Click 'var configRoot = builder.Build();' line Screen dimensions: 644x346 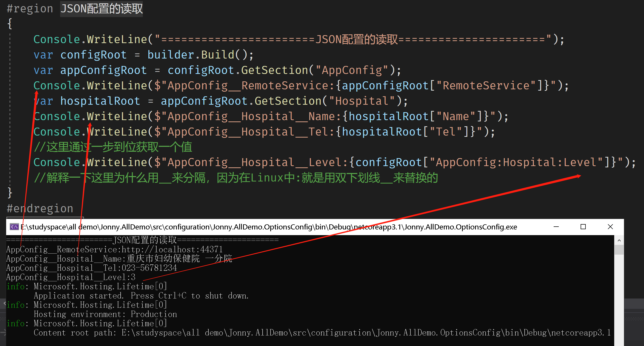tap(144, 55)
